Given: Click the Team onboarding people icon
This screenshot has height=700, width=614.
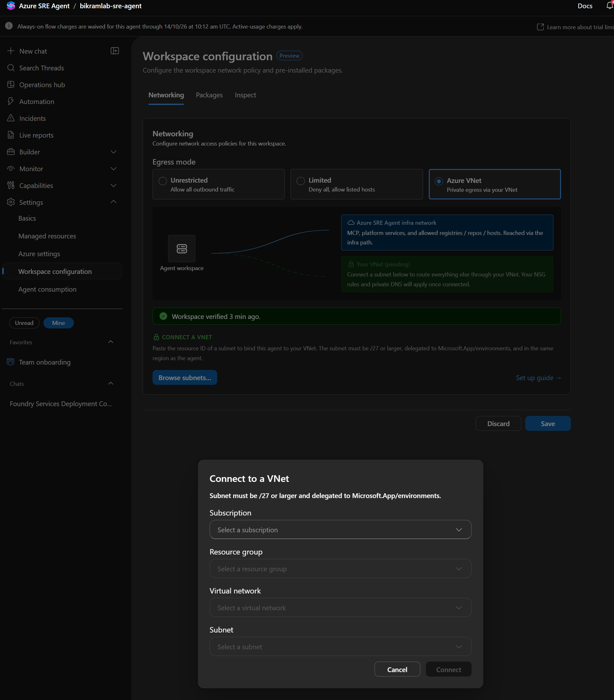Looking at the screenshot, I should (x=10, y=362).
